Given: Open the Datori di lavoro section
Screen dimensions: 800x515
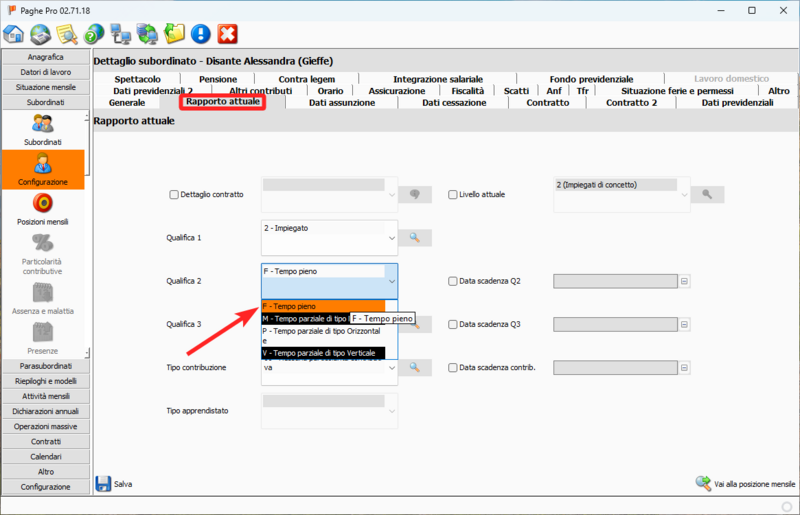Looking at the screenshot, I should (x=43, y=72).
